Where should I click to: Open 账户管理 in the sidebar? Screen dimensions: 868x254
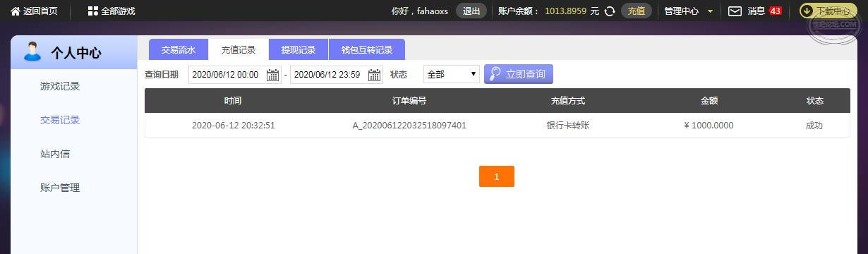(x=60, y=188)
